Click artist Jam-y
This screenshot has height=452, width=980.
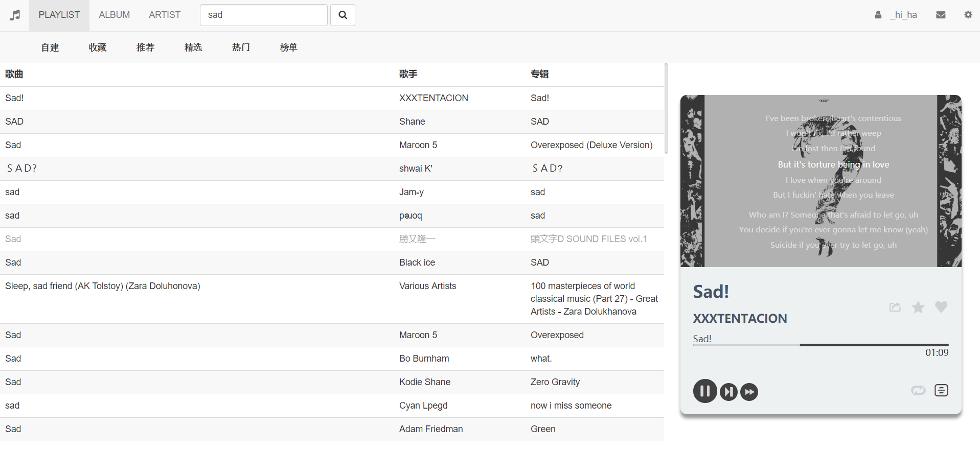[x=411, y=192]
